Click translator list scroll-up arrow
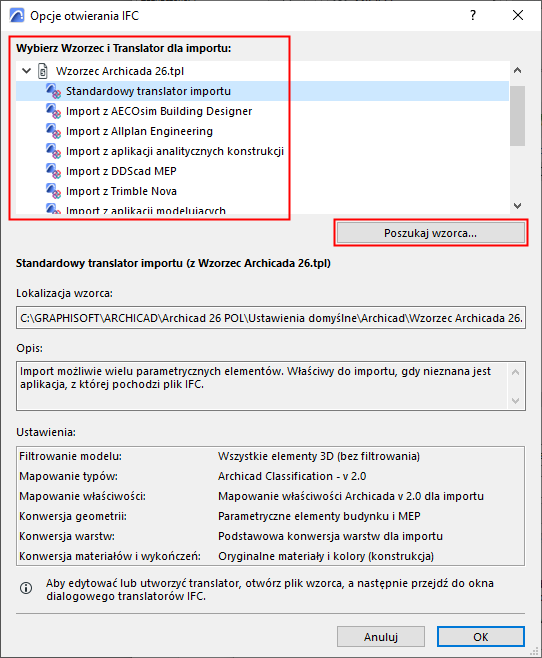Image resolution: width=542 pixels, height=658 pixels. pyautogui.click(x=518, y=70)
